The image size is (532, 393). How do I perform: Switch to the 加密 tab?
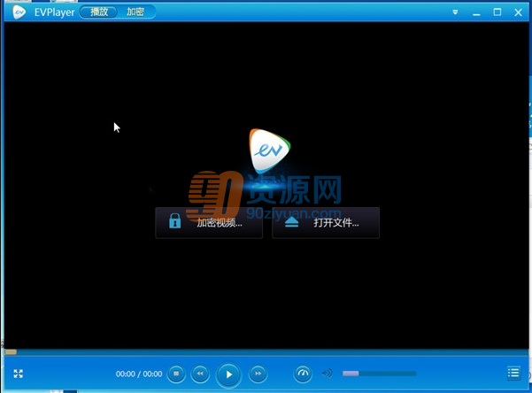(x=135, y=12)
